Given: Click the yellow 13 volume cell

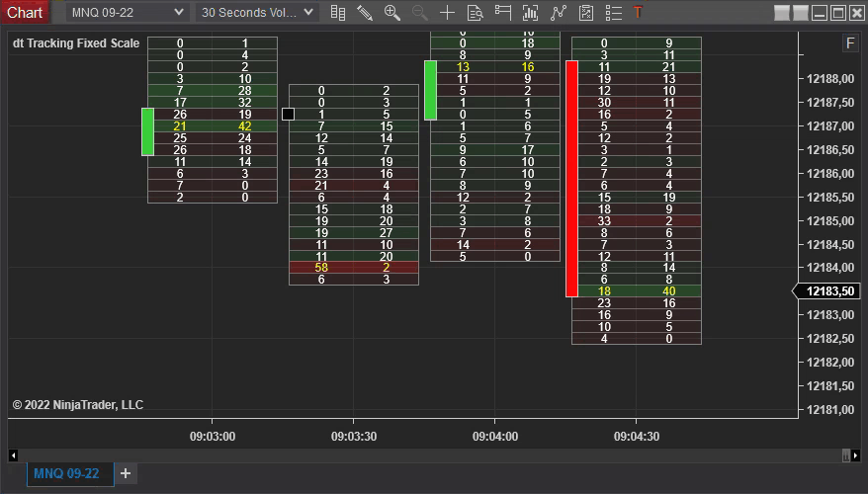Looking at the screenshot, I should click(x=463, y=67).
